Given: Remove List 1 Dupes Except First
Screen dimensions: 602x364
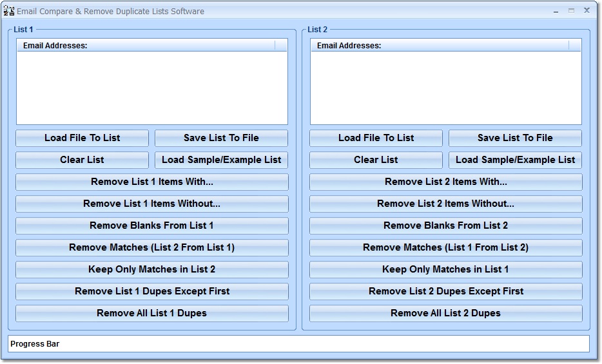Looking at the screenshot, I should point(152,291).
